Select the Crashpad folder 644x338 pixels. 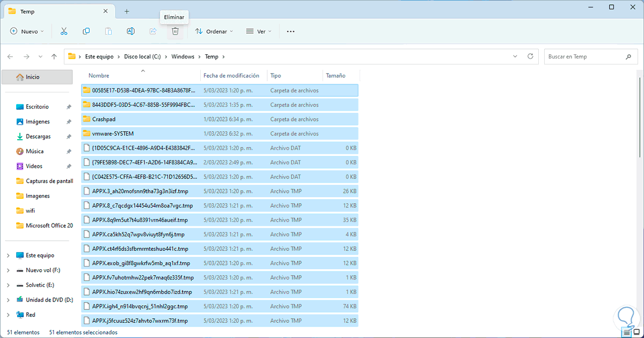pyautogui.click(x=104, y=119)
